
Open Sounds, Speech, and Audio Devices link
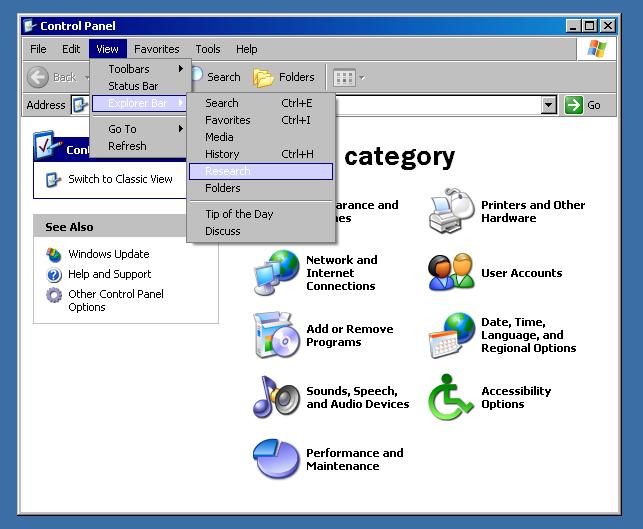[358, 397]
